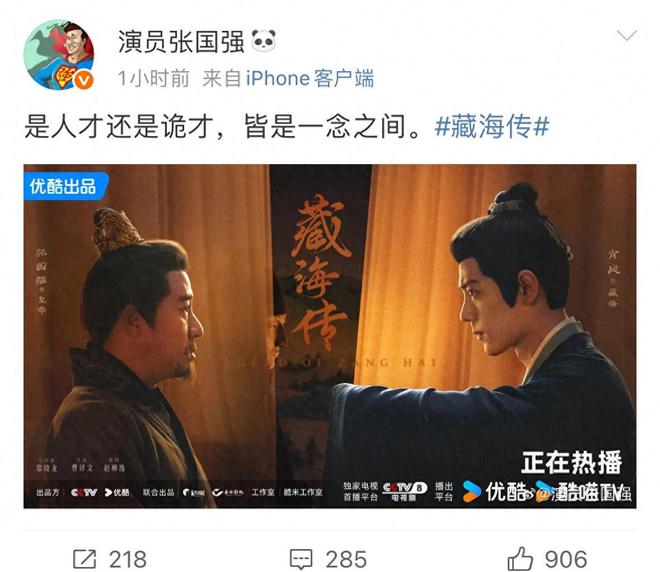This screenshot has width=660, height=572.
Task: Like the post with thumbs-up icon
Action: click(x=520, y=559)
